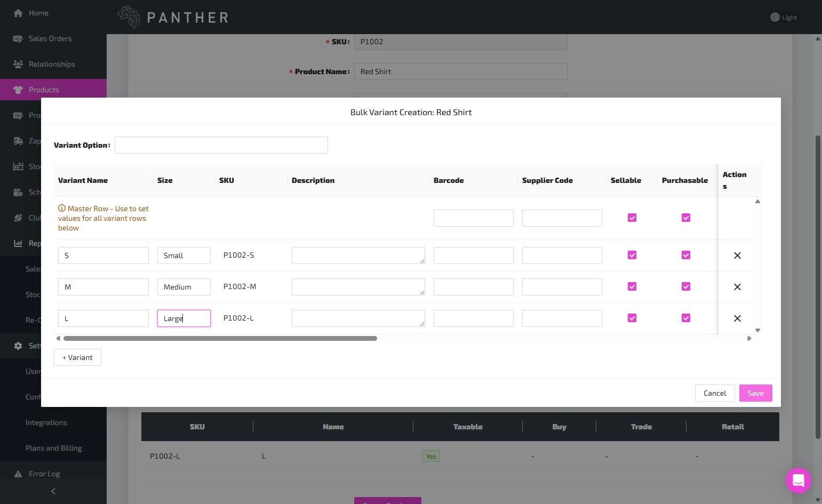Image resolution: width=822 pixels, height=504 pixels.
Task: Save the bulk variants
Action: tap(755, 393)
